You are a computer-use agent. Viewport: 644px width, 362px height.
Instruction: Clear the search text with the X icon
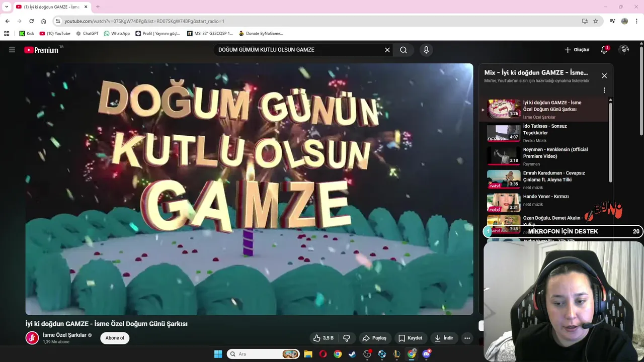click(x=387, y=50)
